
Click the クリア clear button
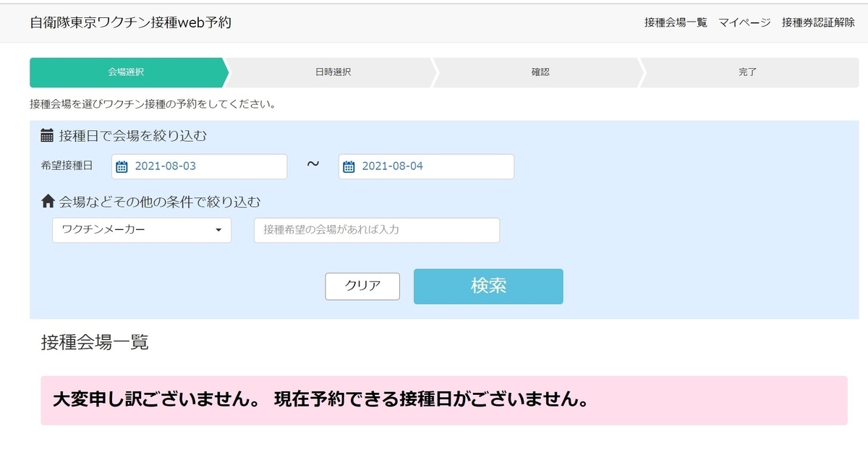coord(362,286)
